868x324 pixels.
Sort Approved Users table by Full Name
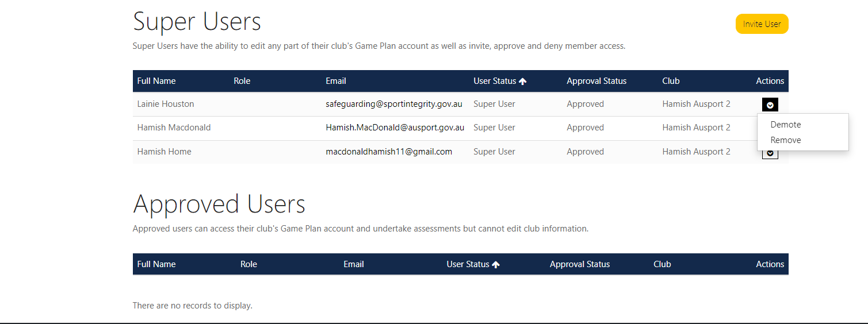click(x=156, y=264)
